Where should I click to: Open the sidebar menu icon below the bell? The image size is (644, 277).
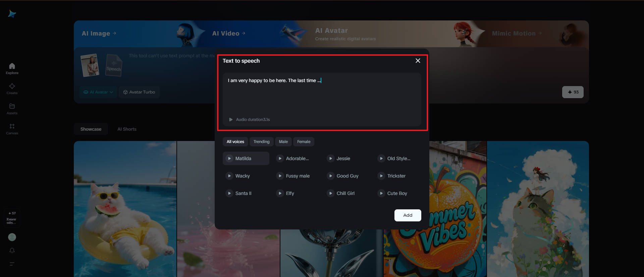[12, 264]
